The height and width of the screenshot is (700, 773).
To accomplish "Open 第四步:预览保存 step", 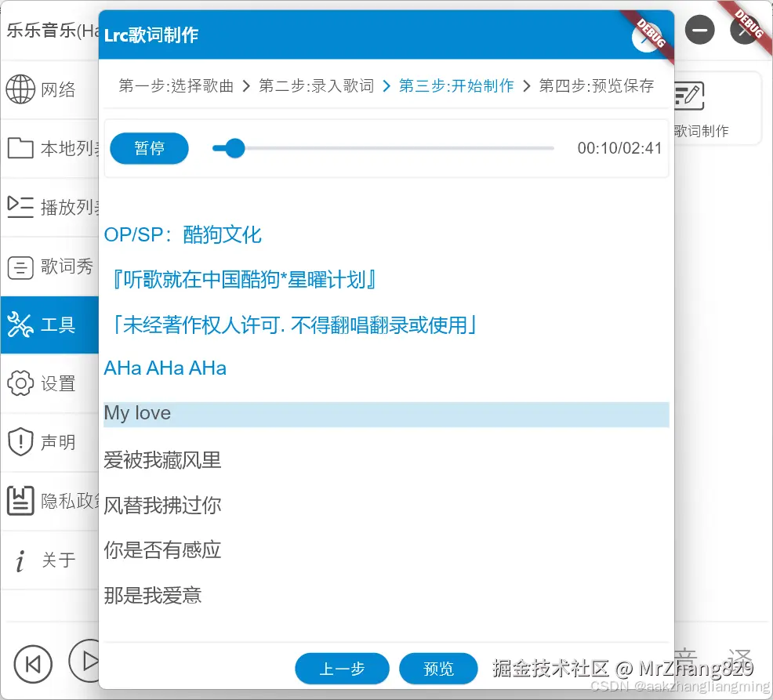I will (x=597, y=86).
